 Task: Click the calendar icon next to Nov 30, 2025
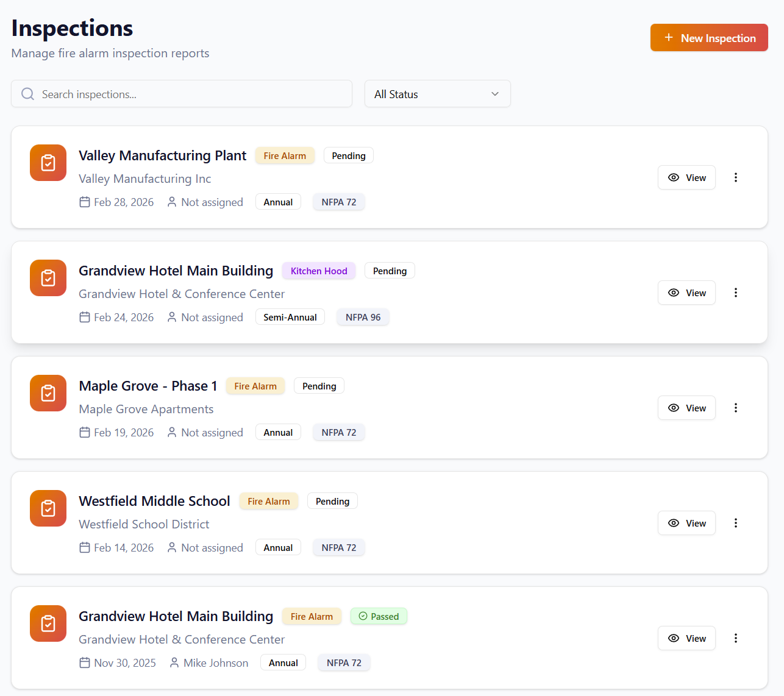(85, 662)
